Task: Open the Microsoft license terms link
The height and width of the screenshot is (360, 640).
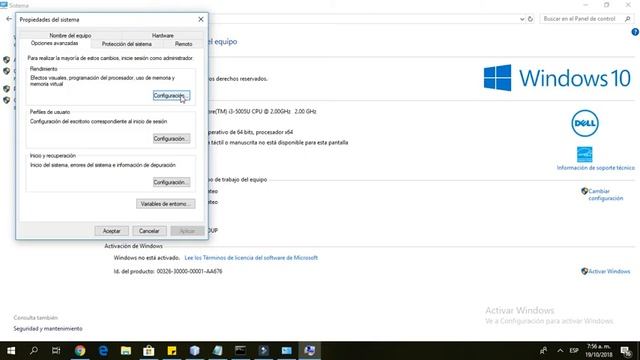Action: point(251,258)
